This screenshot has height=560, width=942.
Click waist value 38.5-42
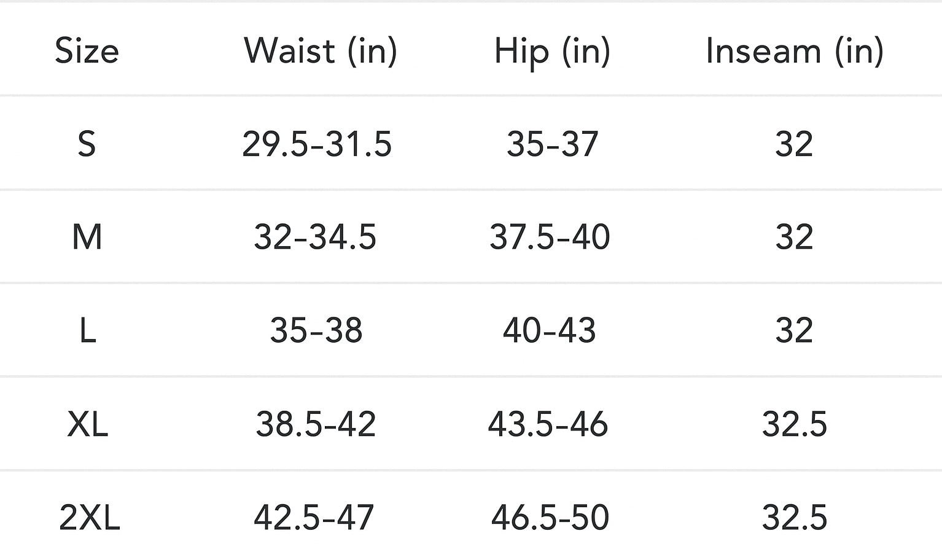coord(316,424)
